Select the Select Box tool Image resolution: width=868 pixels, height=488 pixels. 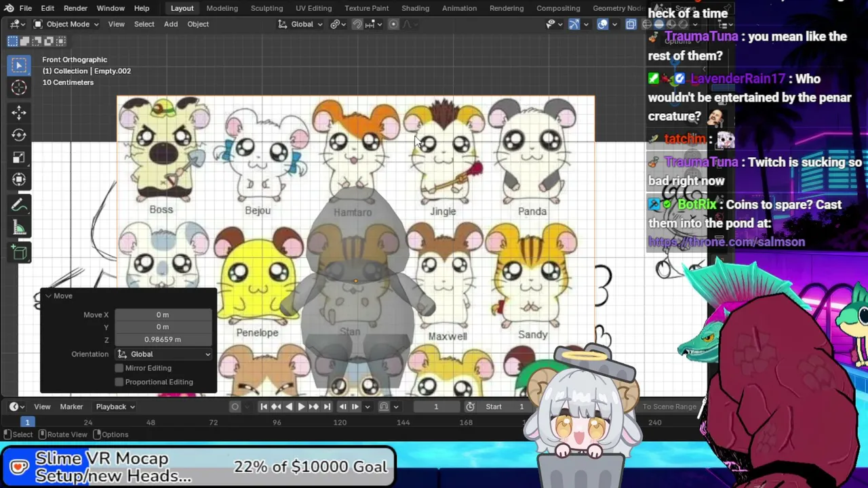coord(19,65)
